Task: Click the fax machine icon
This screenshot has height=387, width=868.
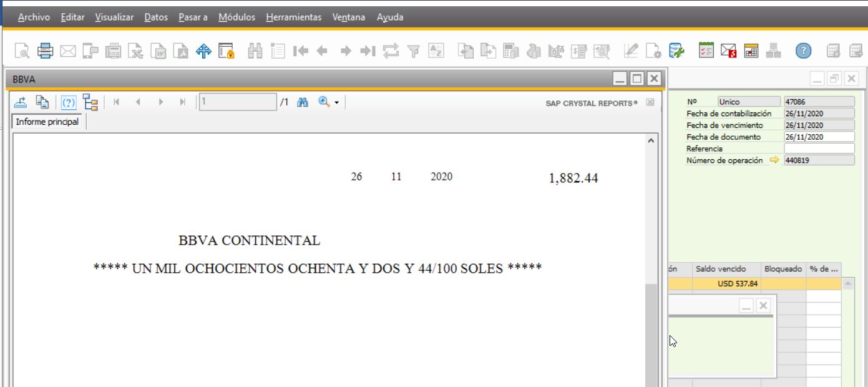Action: (113, 51)
